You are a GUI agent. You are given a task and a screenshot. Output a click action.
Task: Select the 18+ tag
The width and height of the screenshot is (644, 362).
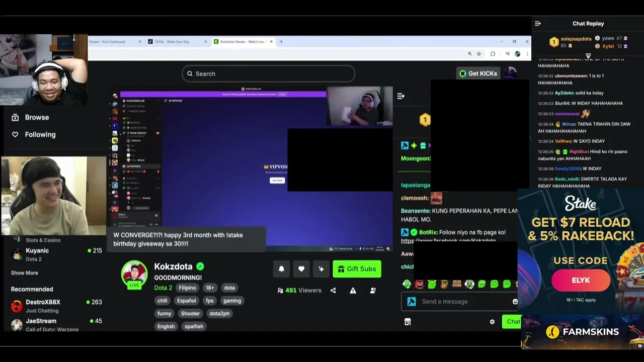point(210,288)
